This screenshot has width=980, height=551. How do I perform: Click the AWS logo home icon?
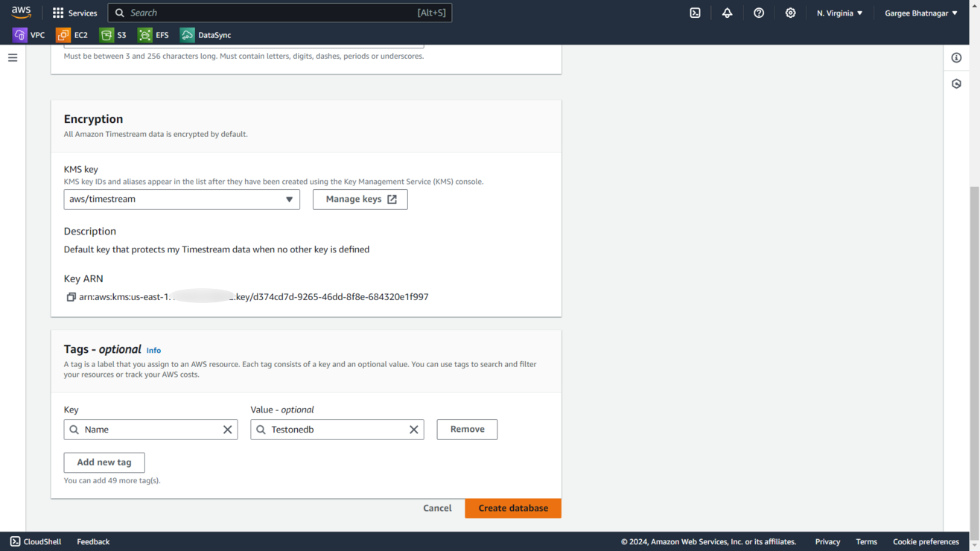tap(21, 13)
